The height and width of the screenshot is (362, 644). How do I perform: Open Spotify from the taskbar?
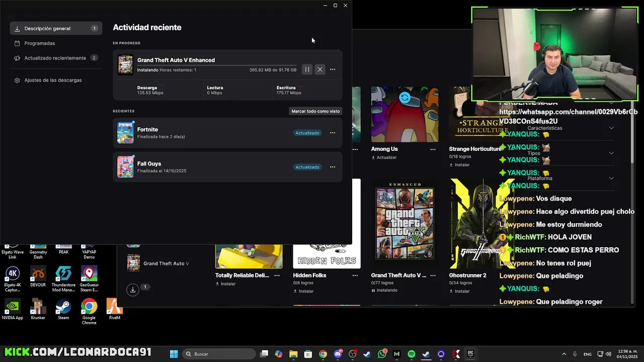[412, 354]
